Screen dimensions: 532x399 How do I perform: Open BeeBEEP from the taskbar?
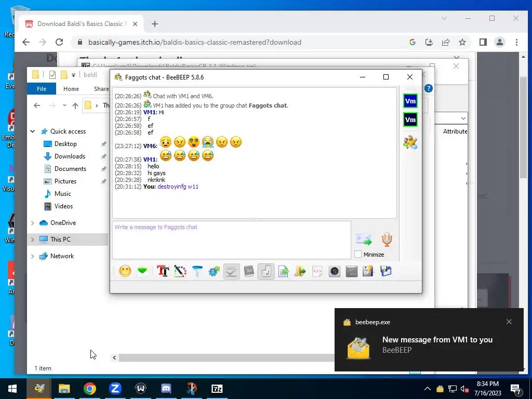point(39,389)
